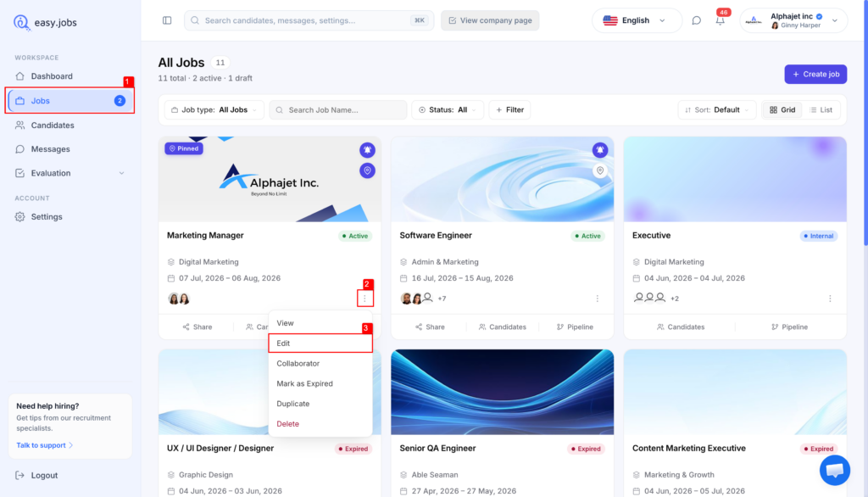Click Candidates on Software Engineer card
Screen dimensions: 868x497
pyautogui.click(x=502, y=327)
